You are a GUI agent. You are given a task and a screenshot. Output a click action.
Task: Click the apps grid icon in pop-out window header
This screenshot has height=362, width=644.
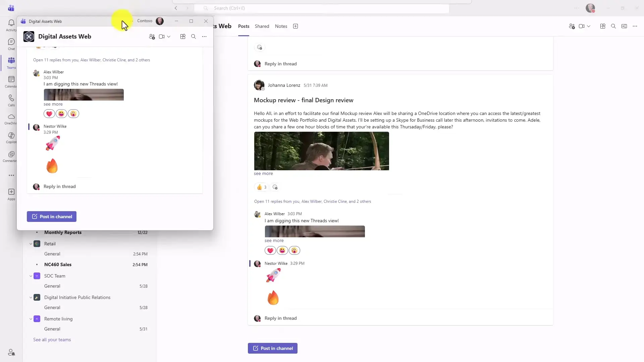[183, 37]
